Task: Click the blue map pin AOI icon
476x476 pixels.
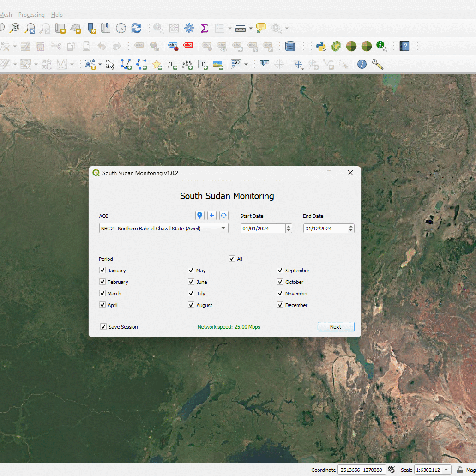Action: [199, 216]
